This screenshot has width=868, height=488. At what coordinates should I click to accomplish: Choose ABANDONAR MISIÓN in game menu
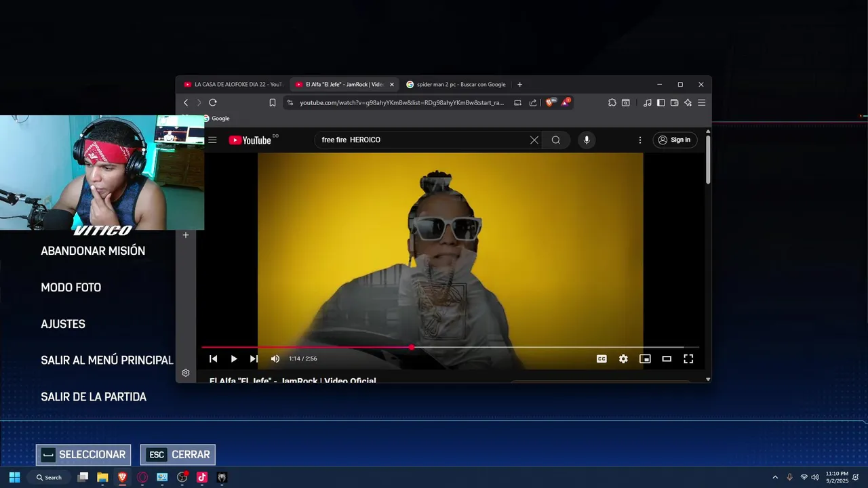pyautogui.click(x=93, y=251)
